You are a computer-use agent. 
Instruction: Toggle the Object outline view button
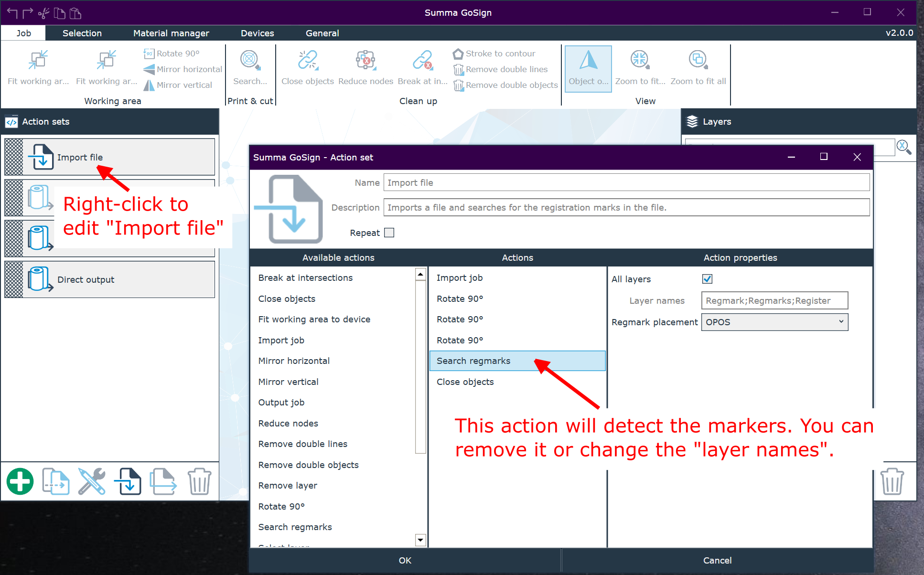[x=589, y=69]
